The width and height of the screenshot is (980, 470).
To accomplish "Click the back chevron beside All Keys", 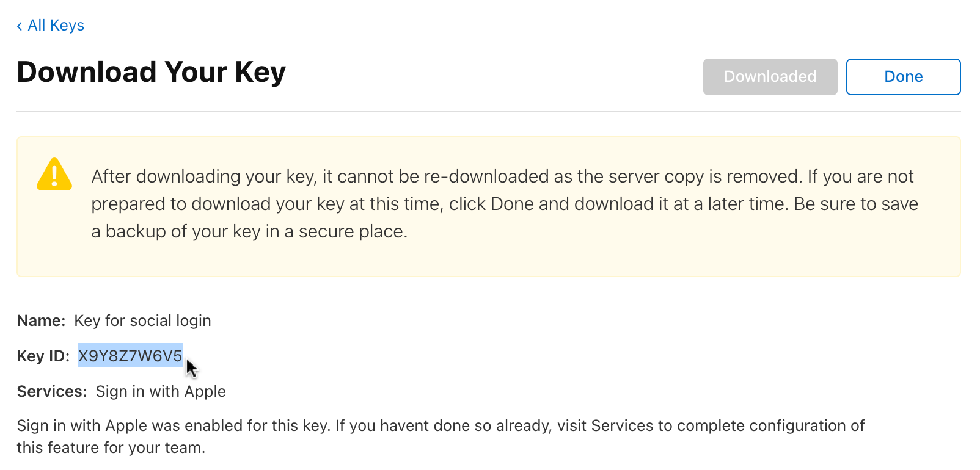I will tap(18, 25).
